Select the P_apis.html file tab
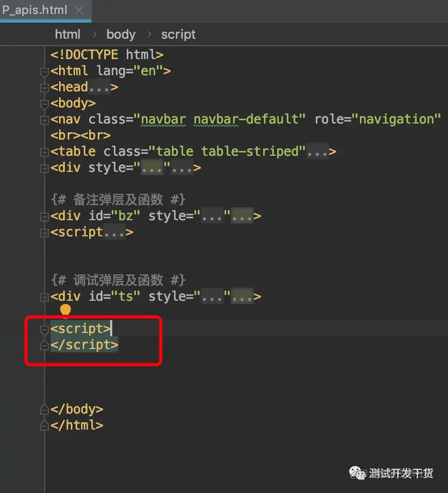448x493 pixels. pyautogui.click(x=46, y=10)
